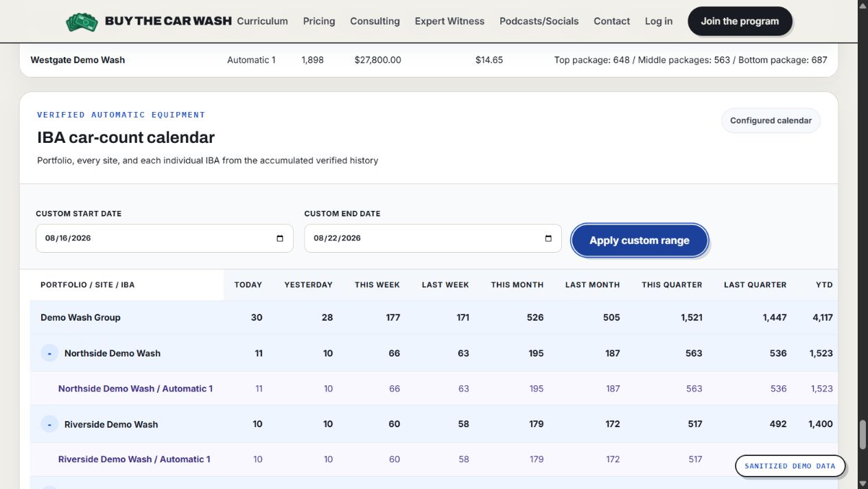Click the 1,898 count in Westgate row
This screenshot has height=489, width=868.
point(312,60)
